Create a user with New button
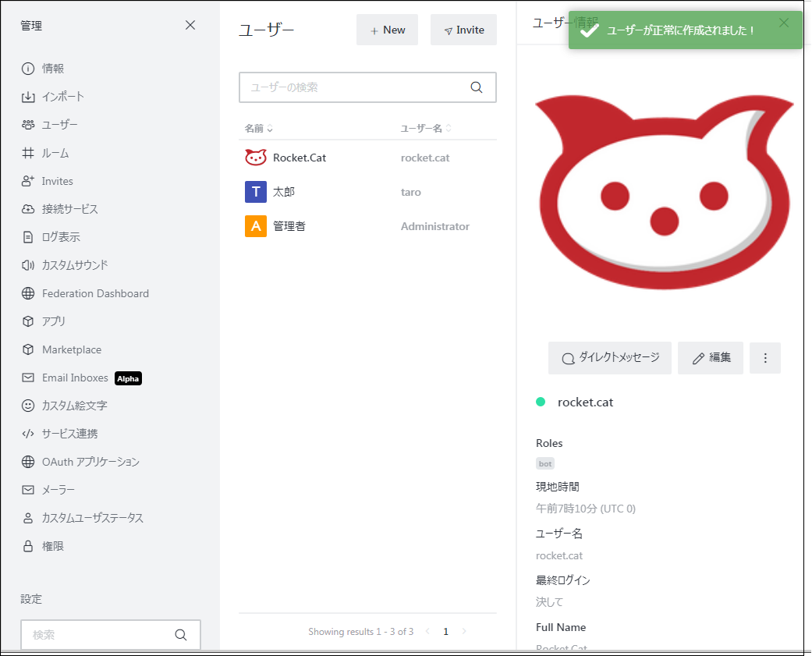Image resolution: width=812 pixels, height=656 pixels. point(387,30)
